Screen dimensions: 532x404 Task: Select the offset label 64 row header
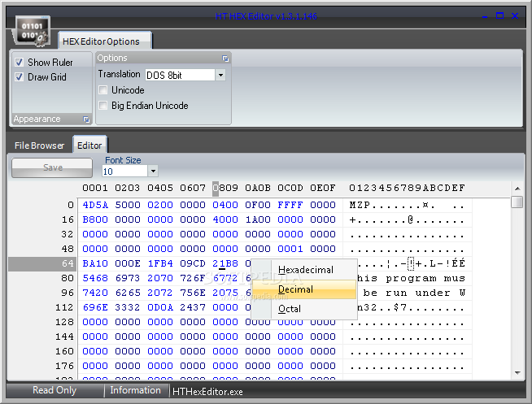pyautogui.click(x=43, y=263)
